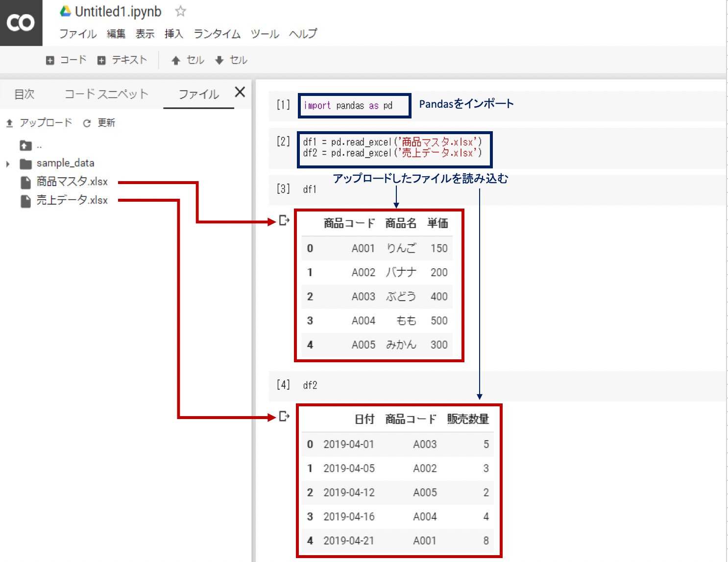The image size is (728, 562).
Task: Add a new code cell with +コード
Action: (66, 60)
